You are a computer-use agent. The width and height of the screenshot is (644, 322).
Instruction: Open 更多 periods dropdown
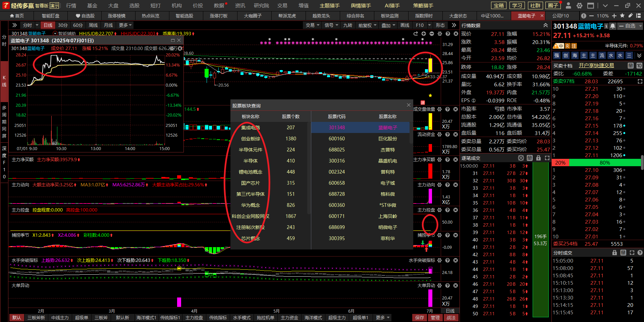coord(125,25)
